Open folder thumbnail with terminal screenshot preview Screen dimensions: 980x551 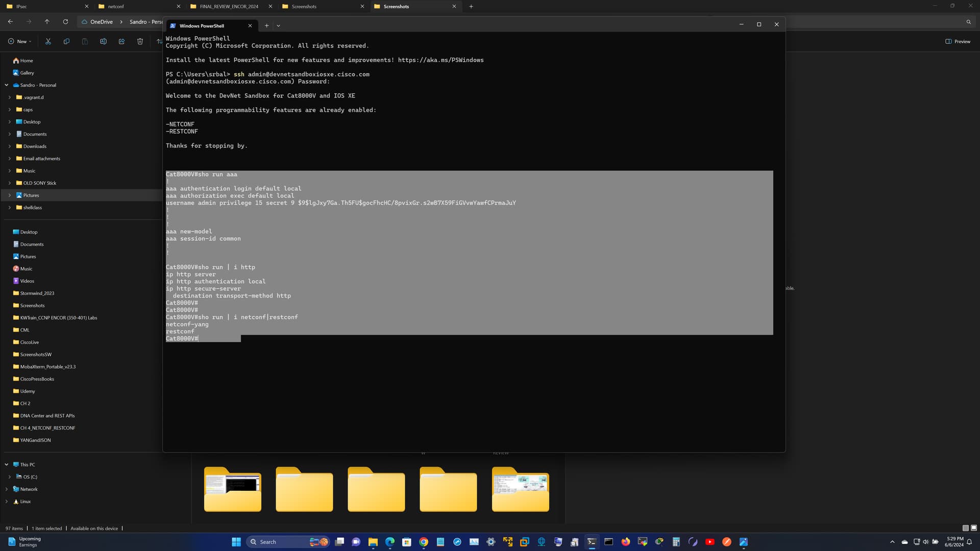click(x=233, y=489)
